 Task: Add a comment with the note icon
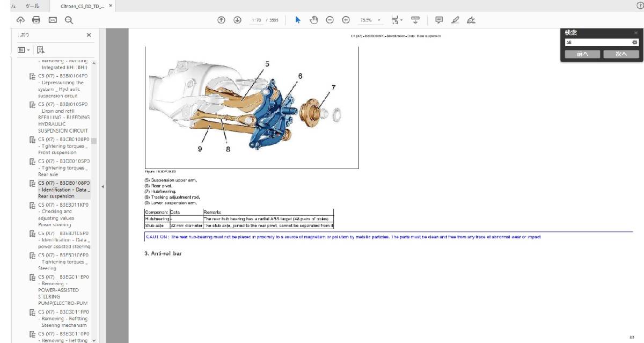[x=440, y=20]
